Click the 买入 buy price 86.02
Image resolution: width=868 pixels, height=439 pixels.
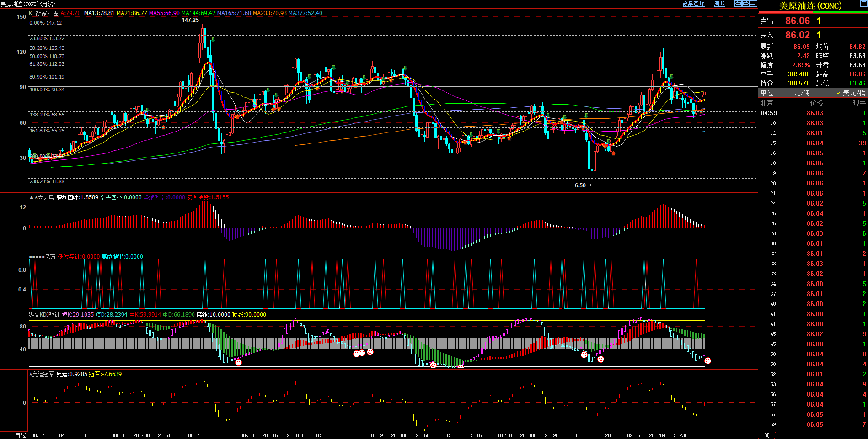797,35
